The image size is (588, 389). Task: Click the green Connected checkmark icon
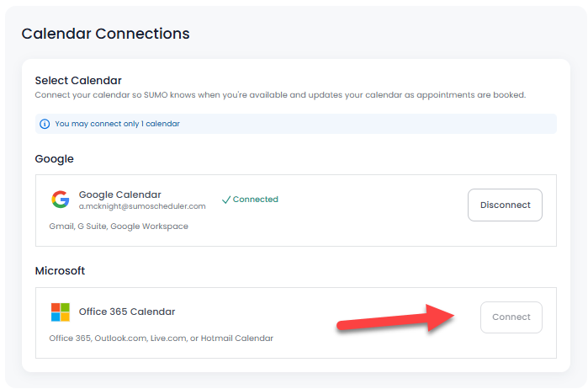pyautogui.click(x=225, y=200)
